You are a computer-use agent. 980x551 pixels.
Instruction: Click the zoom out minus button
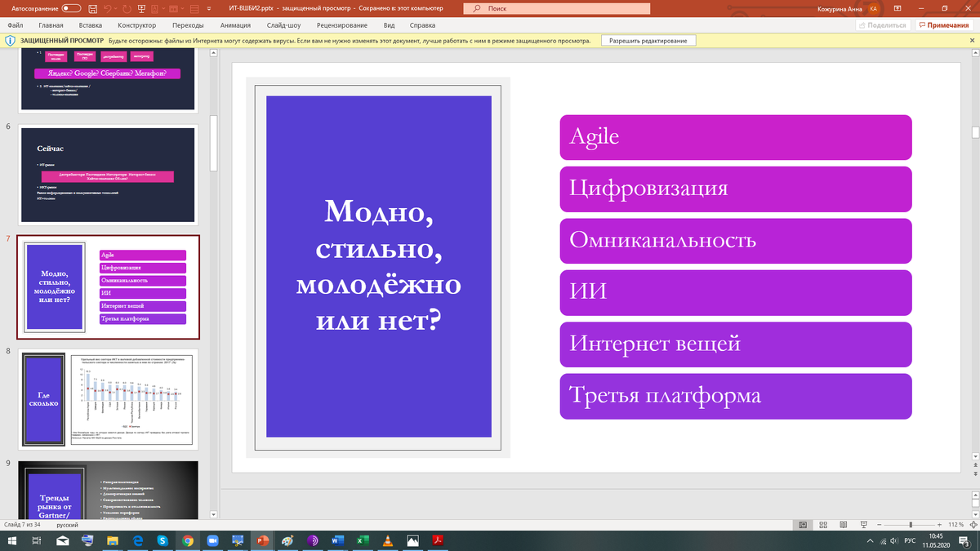coord(878,525)
